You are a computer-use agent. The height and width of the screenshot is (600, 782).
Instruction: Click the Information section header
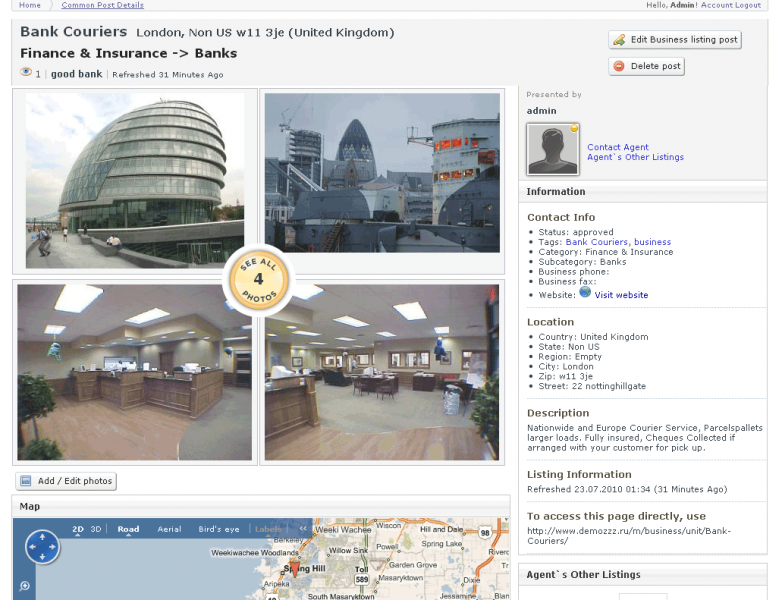tap(643, 192)
